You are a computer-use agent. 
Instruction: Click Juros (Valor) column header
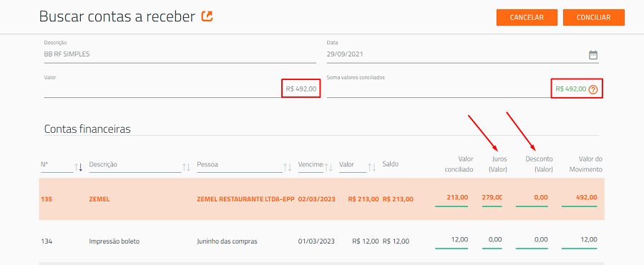point(497,164)
